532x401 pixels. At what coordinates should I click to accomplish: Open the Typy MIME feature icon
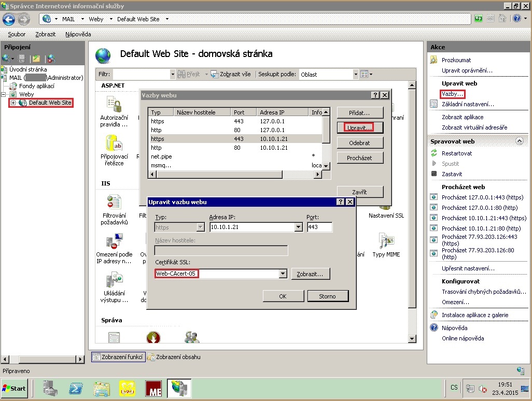tap(386, 241)
